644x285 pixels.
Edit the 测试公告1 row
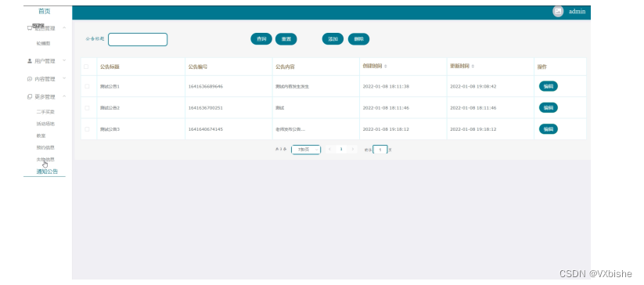pyautogui.click(x=549, y=86)
